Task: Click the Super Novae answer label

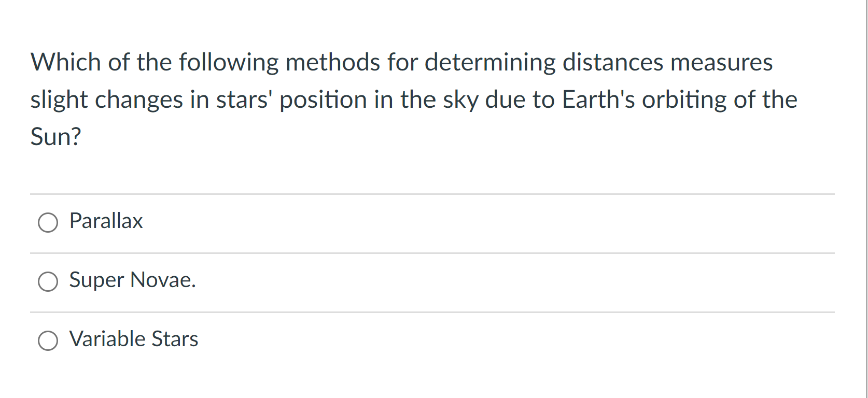Action: [133, 280]
